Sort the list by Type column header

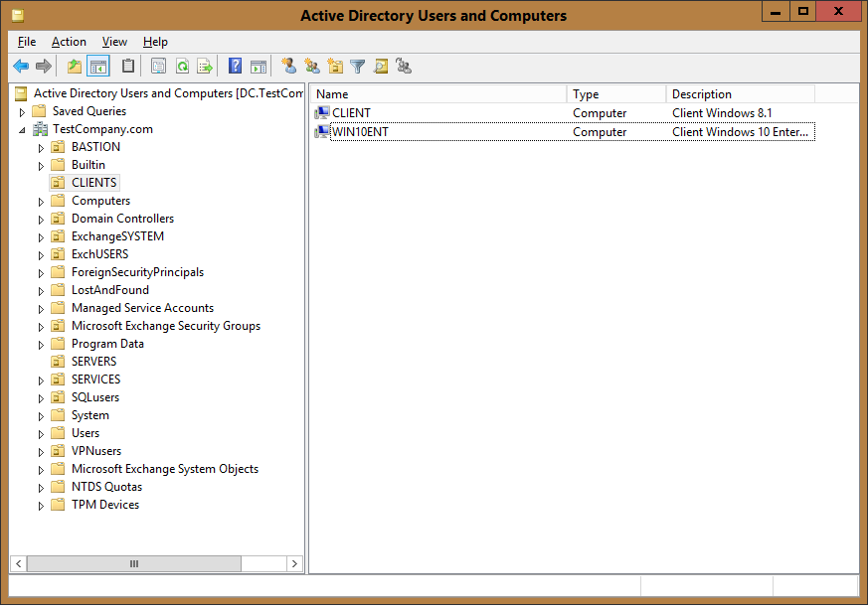pos(616,94)
